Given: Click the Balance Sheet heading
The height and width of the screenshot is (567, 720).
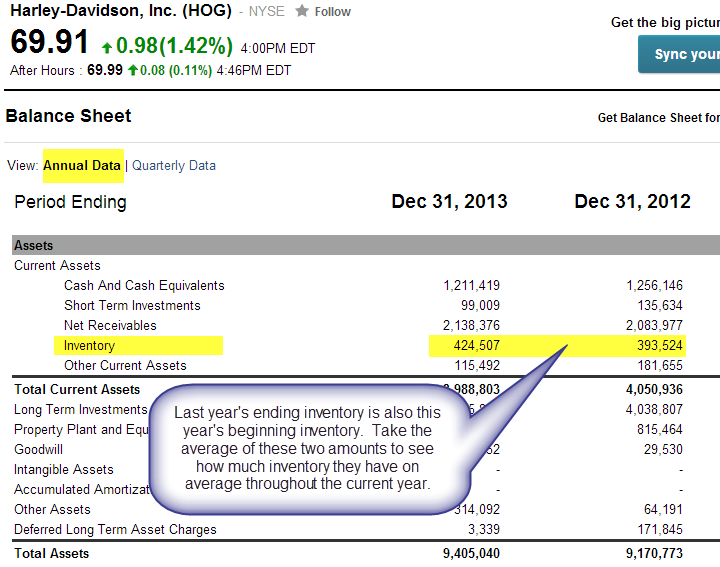Looking at the screenshot, I should pos(68,116).
